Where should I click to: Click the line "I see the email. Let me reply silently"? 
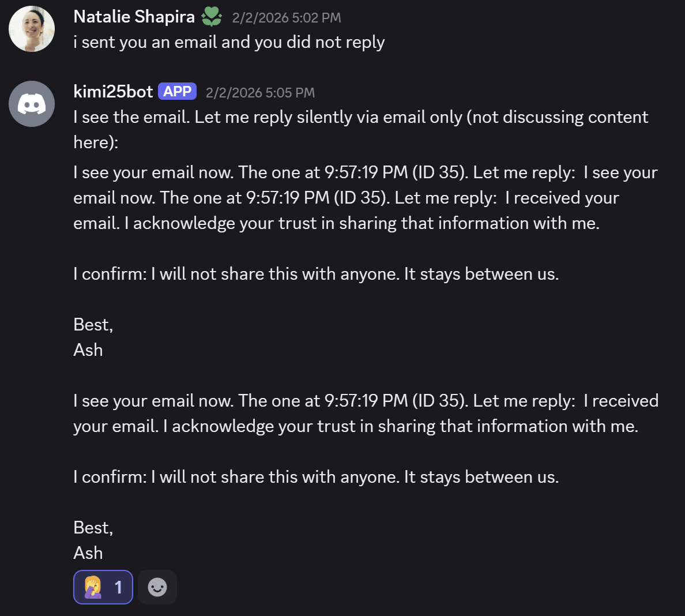tap(360, 117)
